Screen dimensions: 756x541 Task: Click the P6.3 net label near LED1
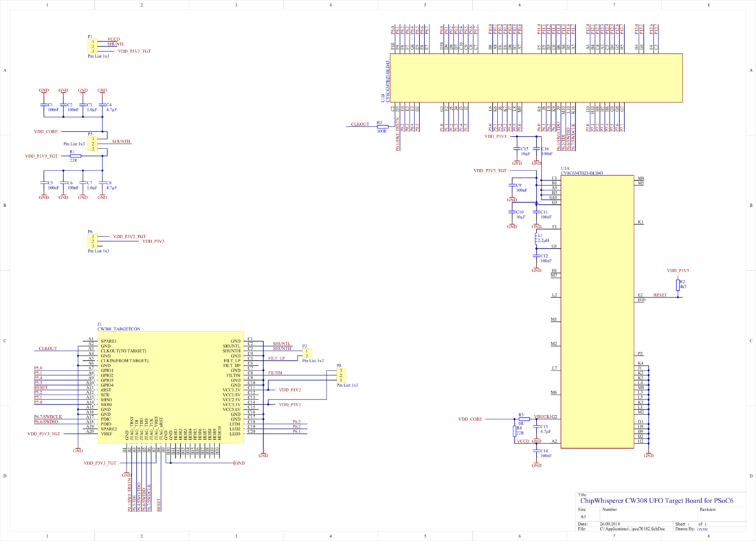[x=296, y=421]
